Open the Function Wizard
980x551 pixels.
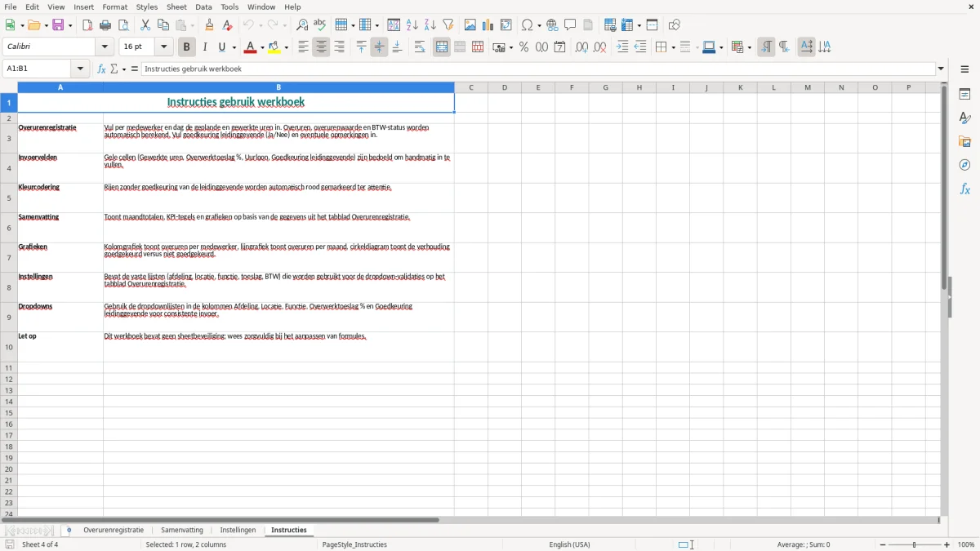[x=101, y=69]
